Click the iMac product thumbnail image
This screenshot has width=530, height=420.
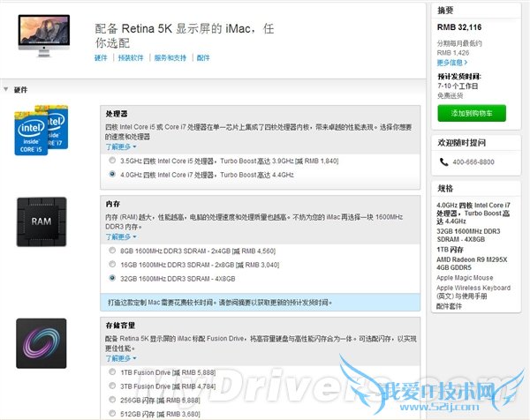tap(44, 36)
